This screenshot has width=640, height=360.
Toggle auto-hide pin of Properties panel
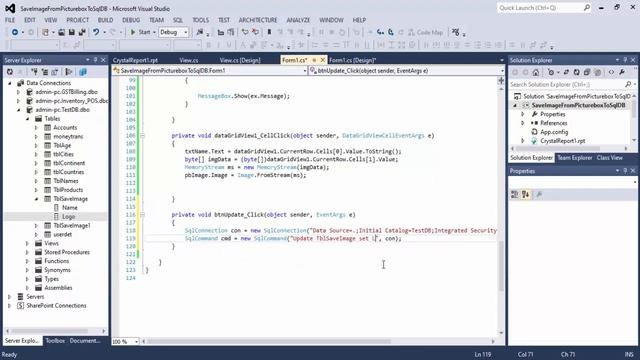[625, 171]
